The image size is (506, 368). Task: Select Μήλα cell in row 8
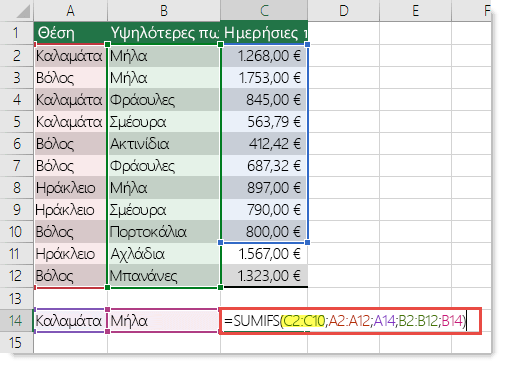(164, 188)
